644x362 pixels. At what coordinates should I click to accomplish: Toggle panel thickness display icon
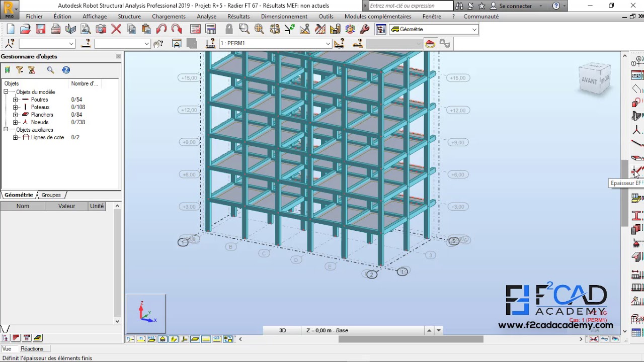click(195, 339)
